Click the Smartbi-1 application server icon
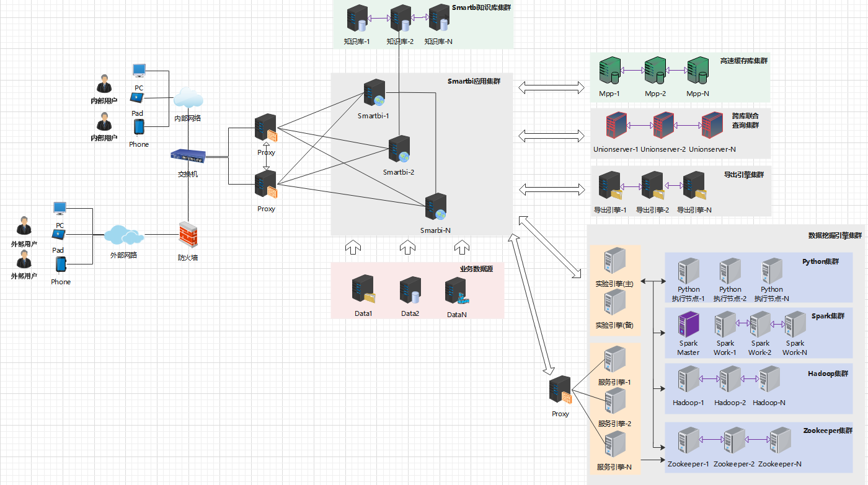Image resolution: width=868 pixels, height=485 pixels. point(375,93)
